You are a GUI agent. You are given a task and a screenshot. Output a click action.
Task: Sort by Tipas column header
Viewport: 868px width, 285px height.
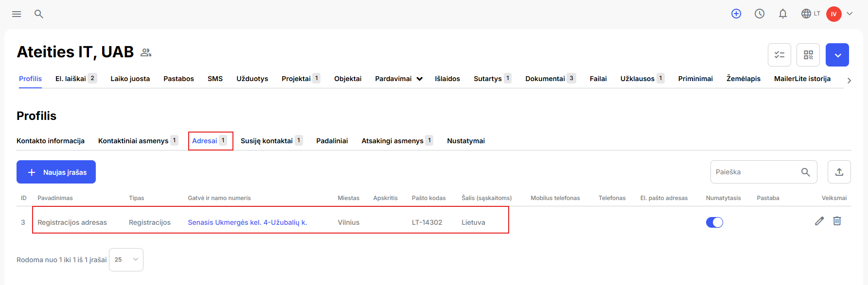click(x=137, y=198)
